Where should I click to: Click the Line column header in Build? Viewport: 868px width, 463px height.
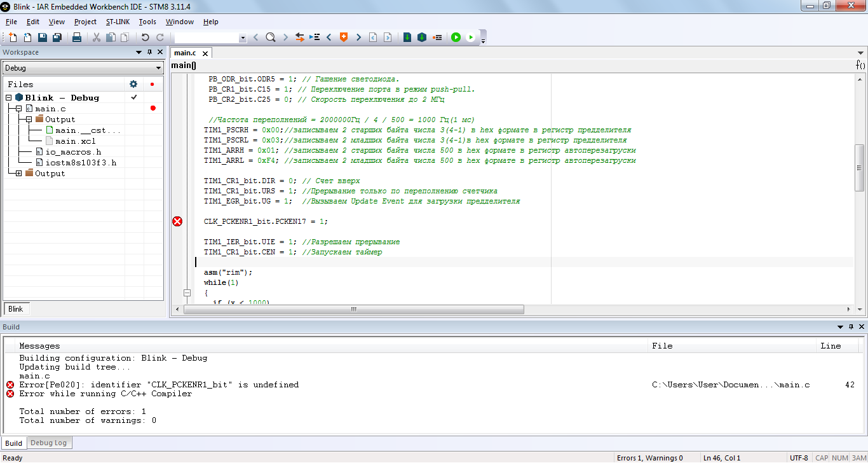click(831, 346)
